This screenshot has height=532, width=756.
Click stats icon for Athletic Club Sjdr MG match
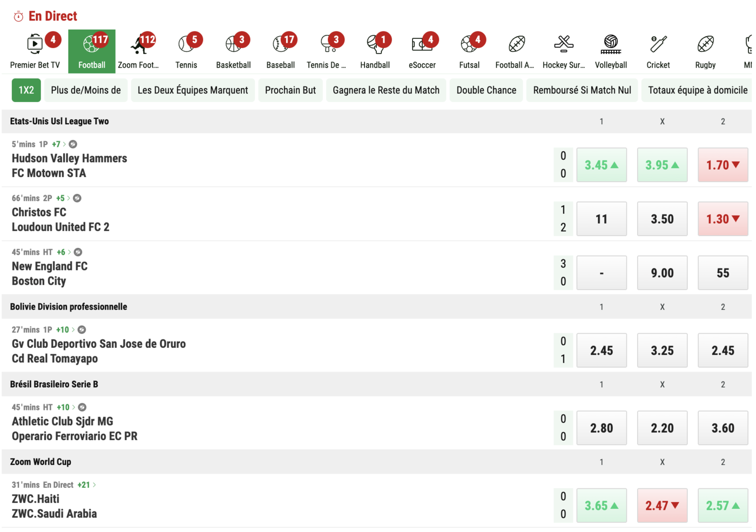82,407
